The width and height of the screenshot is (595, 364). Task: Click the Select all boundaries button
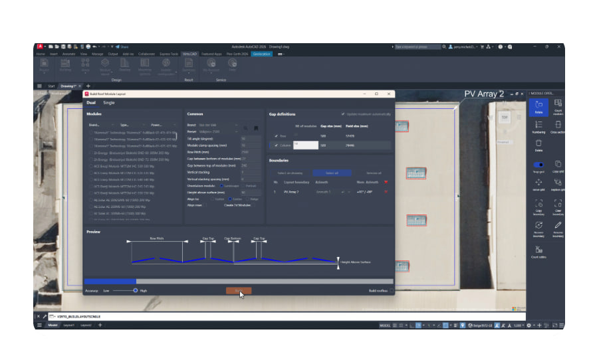pos(332,173)
